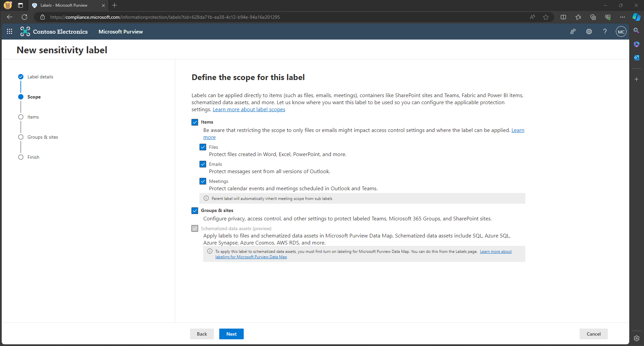Click schematized data assets info icon
The width and height of the screenshot is (644, 346).
click(x=210, y=251)
